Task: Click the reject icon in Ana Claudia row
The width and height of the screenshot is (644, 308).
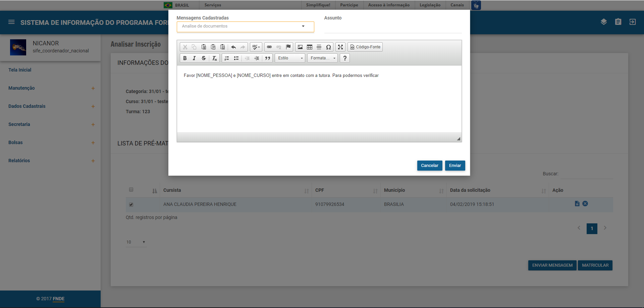Action: [x=585, y=204]
